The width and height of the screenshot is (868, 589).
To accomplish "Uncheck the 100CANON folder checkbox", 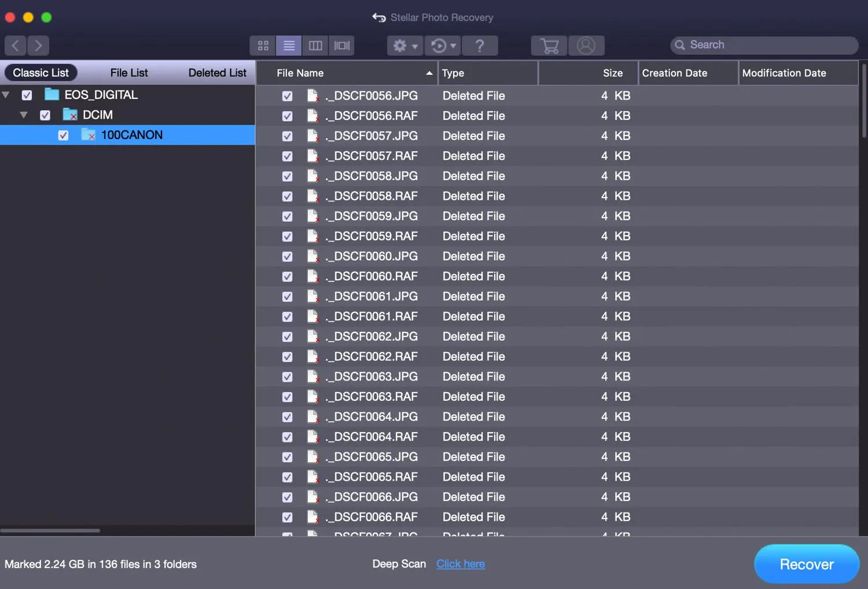I will 63,136.
